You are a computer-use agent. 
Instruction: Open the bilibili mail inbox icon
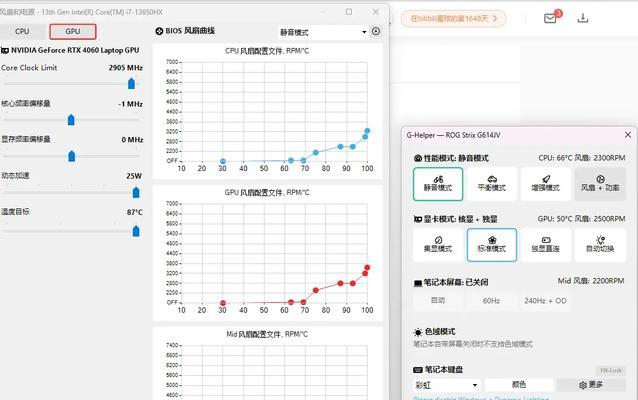point(550,18)
